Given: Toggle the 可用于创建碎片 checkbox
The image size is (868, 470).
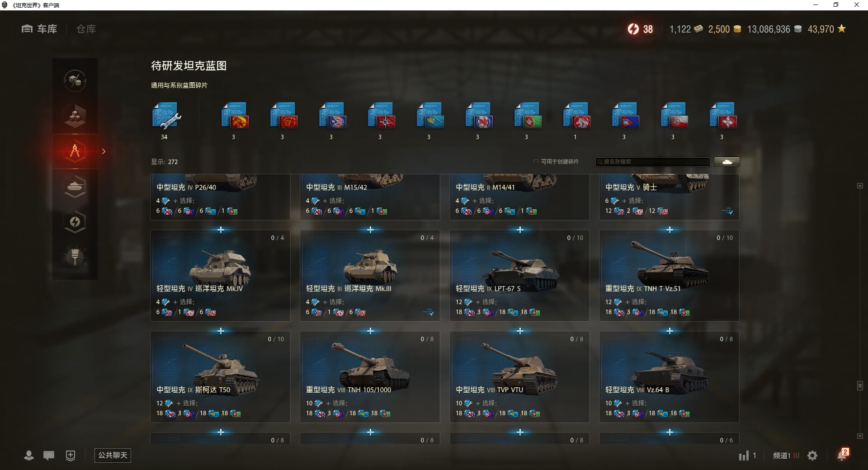Looking at the screenshot, I should coord(536,162).
